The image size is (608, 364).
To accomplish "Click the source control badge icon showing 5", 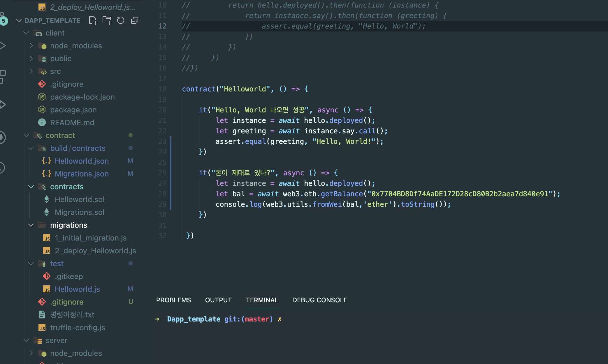I will click(3, 20).
